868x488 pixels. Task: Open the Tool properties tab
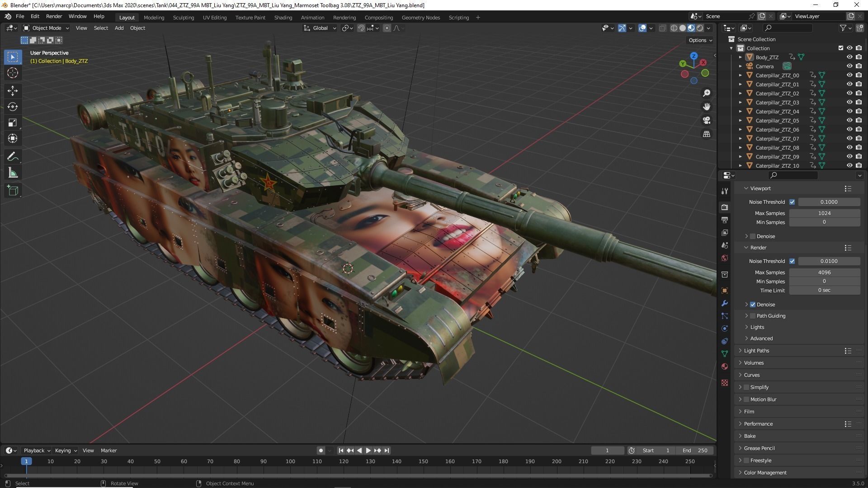tap(725, 191)
